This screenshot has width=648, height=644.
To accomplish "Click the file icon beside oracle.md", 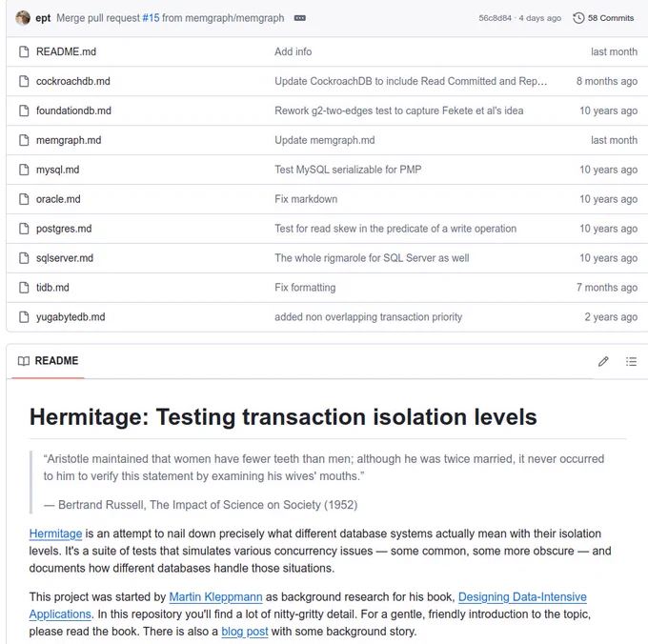I will point(24,199).
